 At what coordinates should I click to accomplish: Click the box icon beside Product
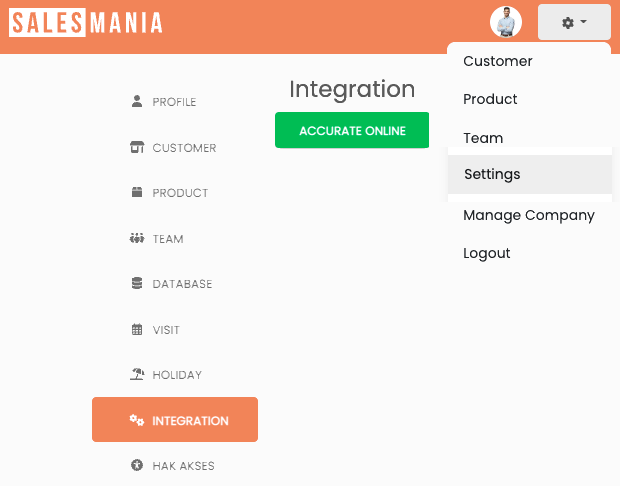137,193
